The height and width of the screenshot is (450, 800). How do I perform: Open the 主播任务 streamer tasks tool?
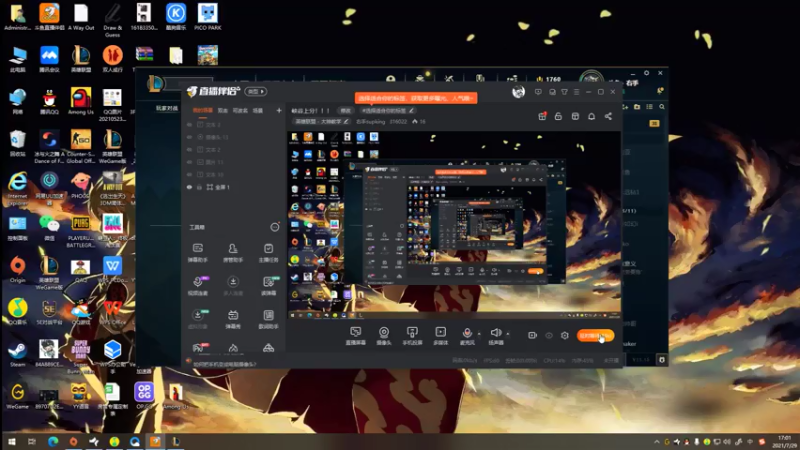[268, 252]
